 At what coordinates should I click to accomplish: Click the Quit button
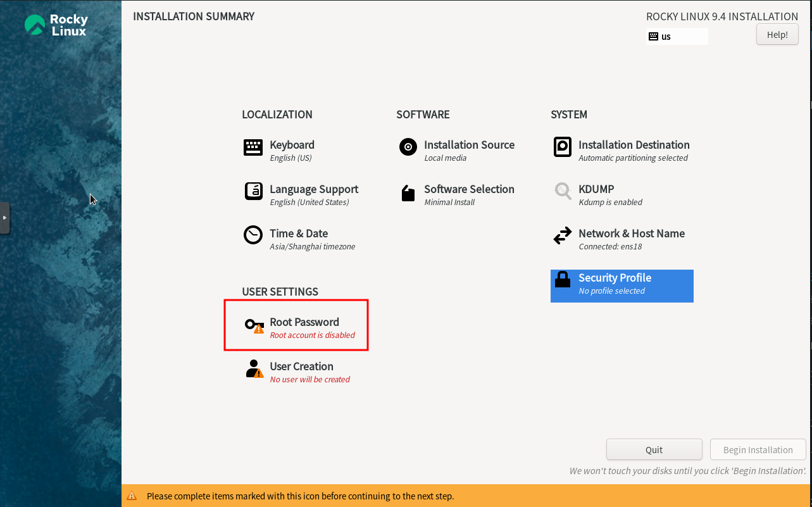coord(654,450)
